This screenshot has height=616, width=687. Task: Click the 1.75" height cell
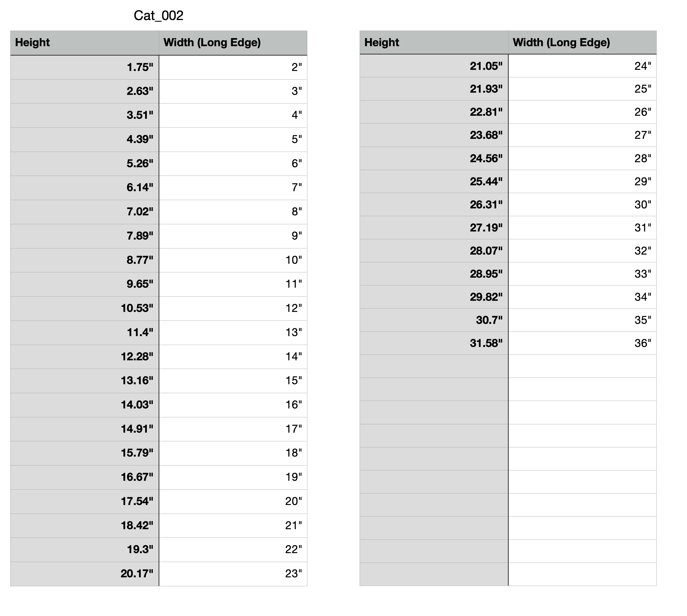coord(85,67)
